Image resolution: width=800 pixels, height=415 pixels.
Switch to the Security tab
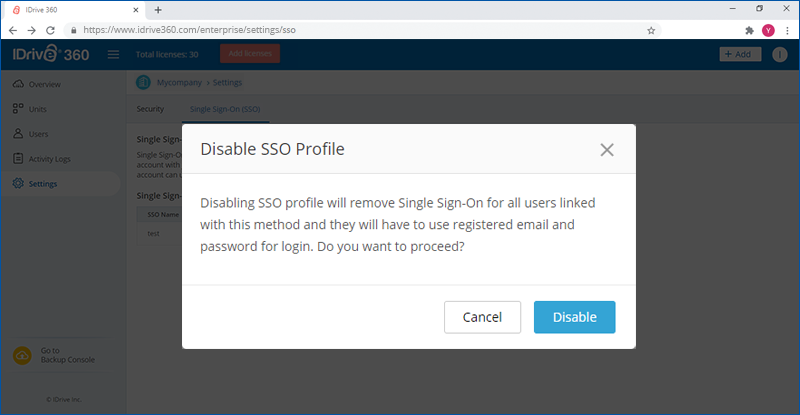pos(150,109)
